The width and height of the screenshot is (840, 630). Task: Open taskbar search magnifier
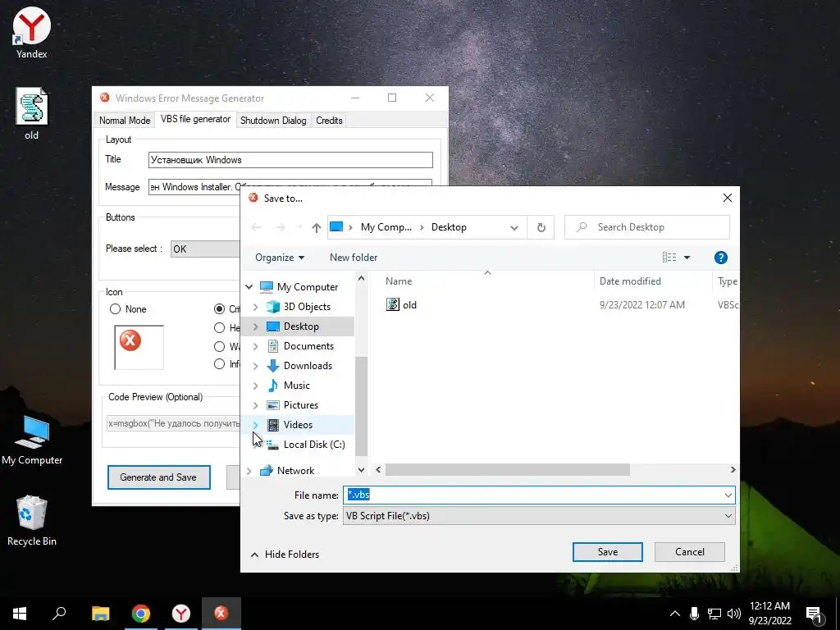tap(59, 614)
